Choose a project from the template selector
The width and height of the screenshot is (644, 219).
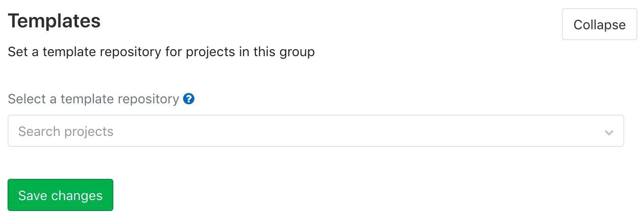point(316,131)
